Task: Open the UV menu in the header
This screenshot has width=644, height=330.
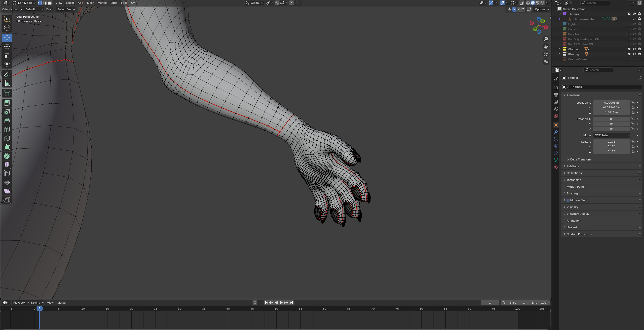Action: pos(133,3)
